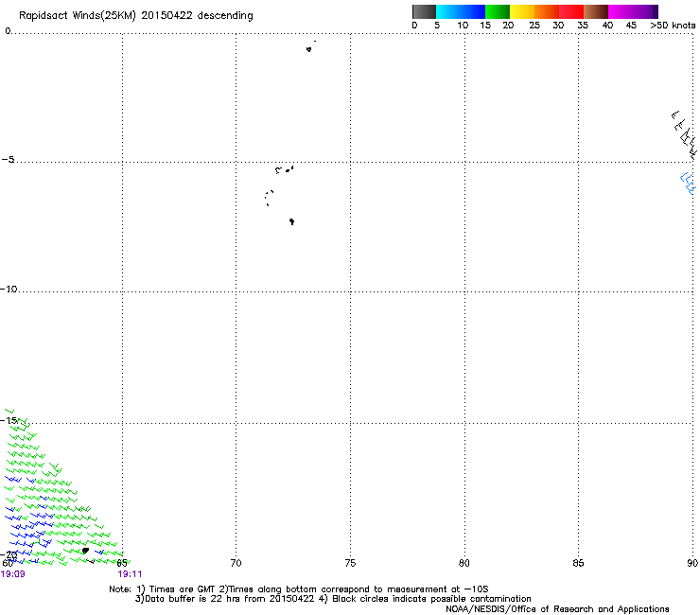Click the orange 25-30 knots color segment
Viewport: 700px width, 615px height.
[547, 11]
